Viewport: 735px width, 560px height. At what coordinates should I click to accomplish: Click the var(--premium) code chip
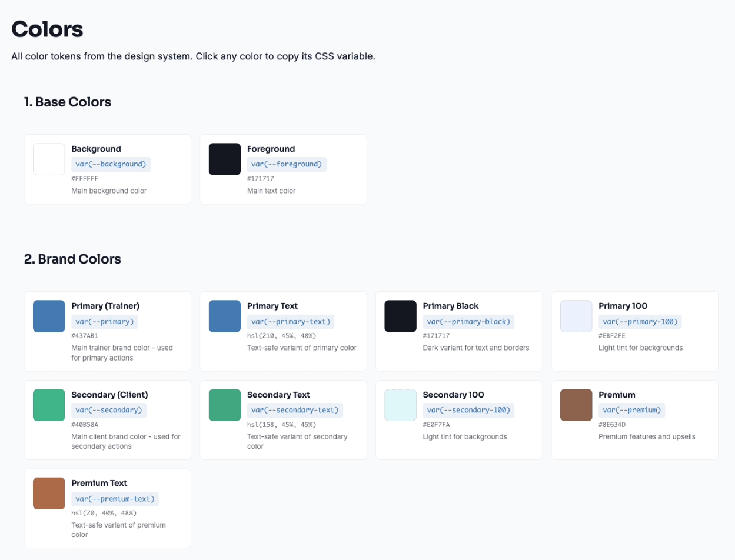coord(632,410)
